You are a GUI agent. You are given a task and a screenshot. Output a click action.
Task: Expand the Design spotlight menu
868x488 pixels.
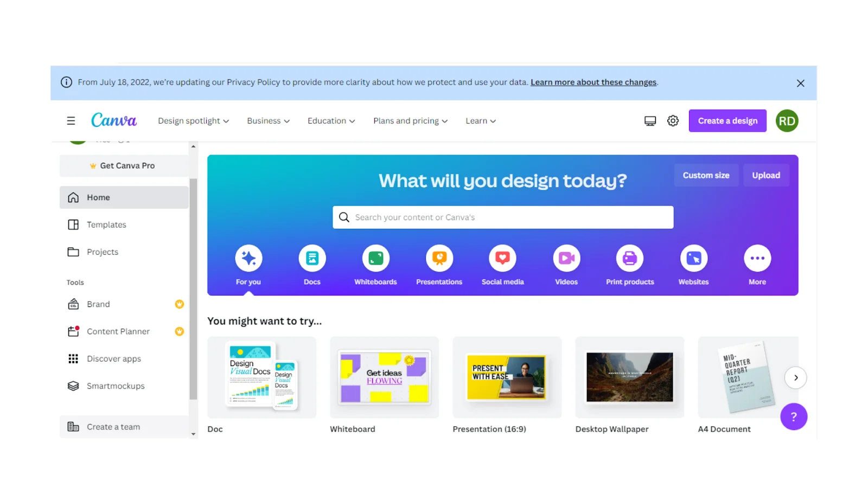coord(193,121)
